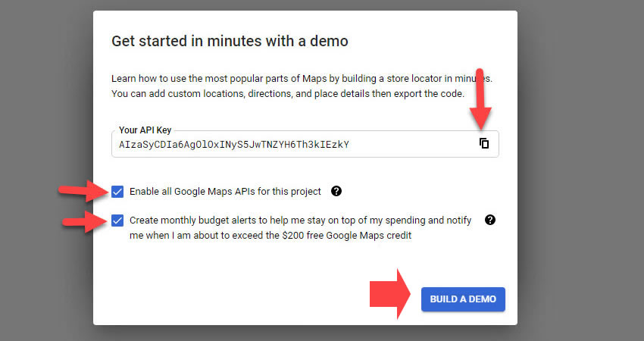Click the API key string starting with AIzaSy
The image size is (644, 341).
pyautogui.click(x=233, y=144)
